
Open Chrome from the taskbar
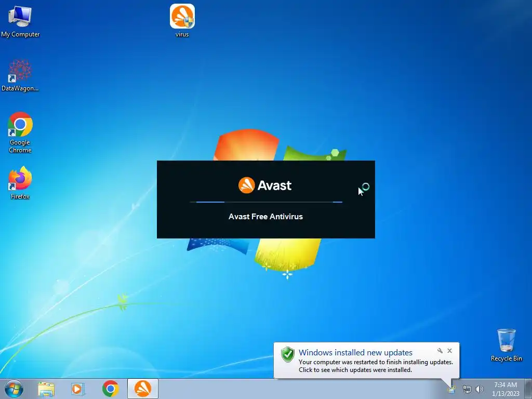(x=110, y=389)
